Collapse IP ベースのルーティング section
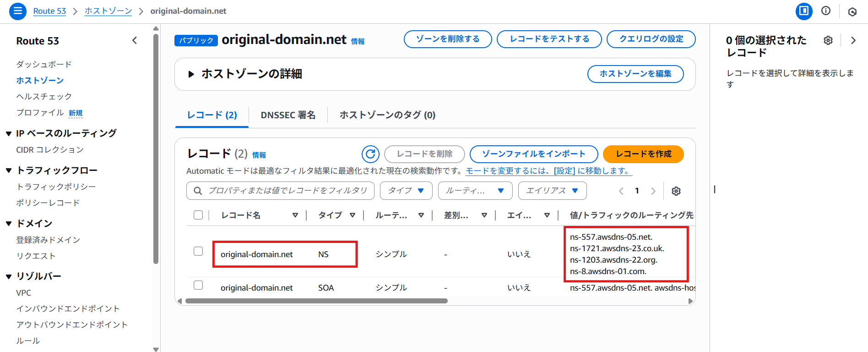The image size is (868, 352). click(x=9, y=134)
